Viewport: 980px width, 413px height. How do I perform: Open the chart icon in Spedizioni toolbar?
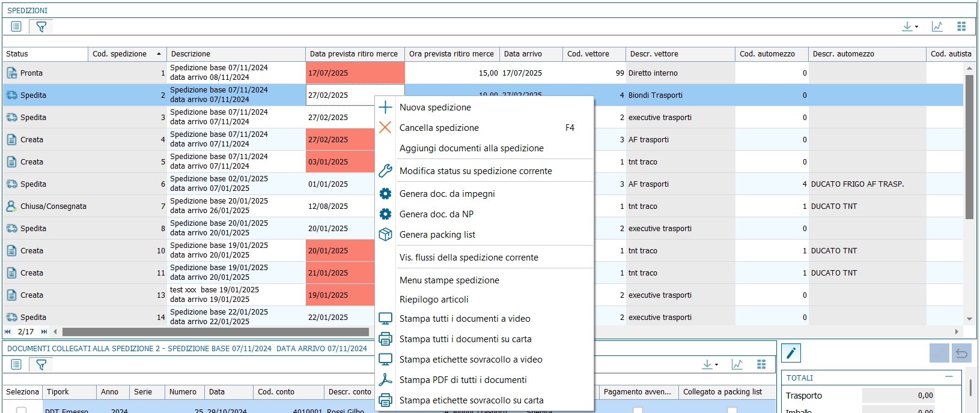pyautogui.click(x=937, y=26)
